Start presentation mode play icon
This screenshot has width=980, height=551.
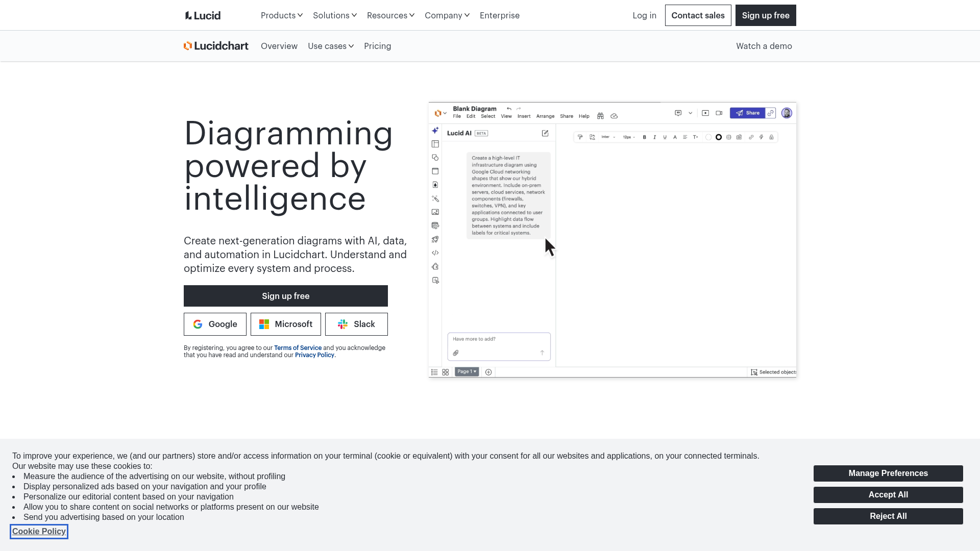tap(705, 113)
